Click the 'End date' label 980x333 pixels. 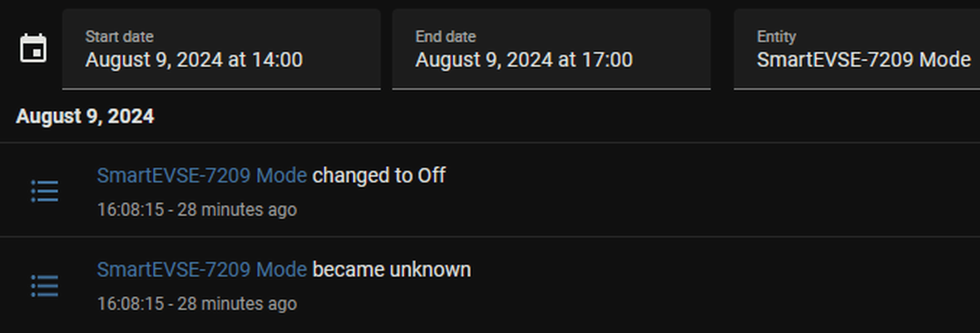click(x=445, y=36)
